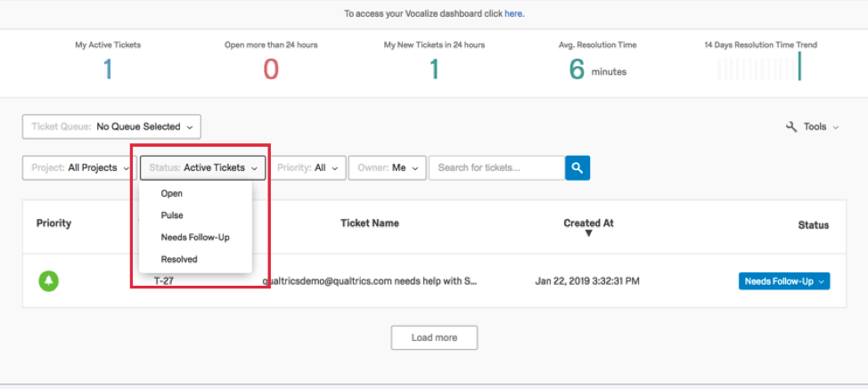Click Open more than 24 hours count
The width and height of the screenshot is (868, 389).
coord(271,69)
